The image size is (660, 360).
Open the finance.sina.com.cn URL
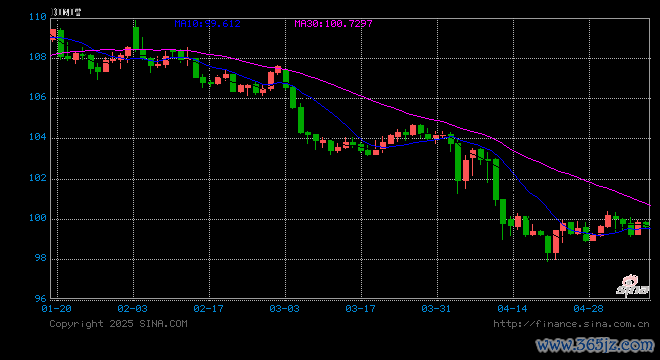tap(571, 324)
